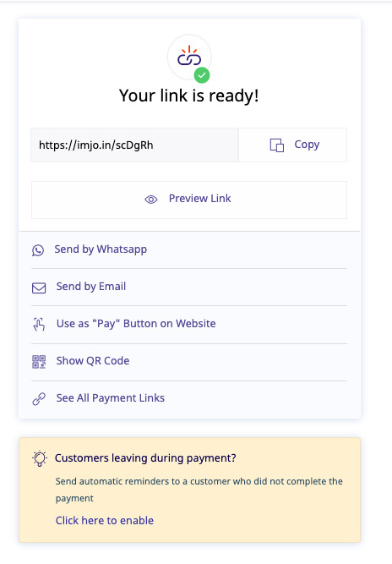Copy the payment link

(x=292, y=145)
